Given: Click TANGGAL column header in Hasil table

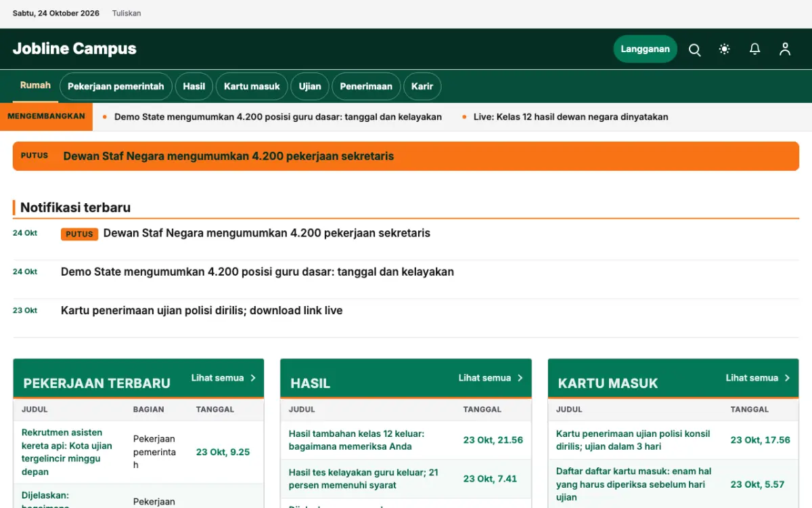Looking at the screenshot, I should (x=482, y=409).
